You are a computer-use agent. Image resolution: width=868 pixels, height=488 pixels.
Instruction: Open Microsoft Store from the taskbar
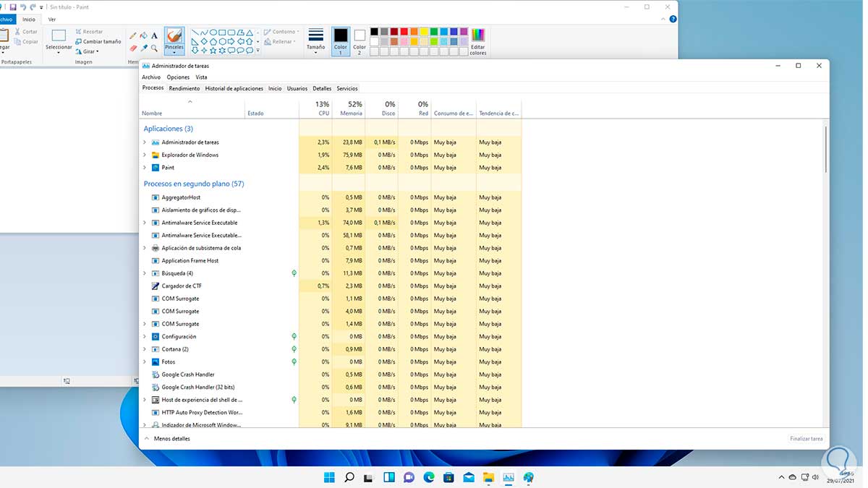pos(448,477)
